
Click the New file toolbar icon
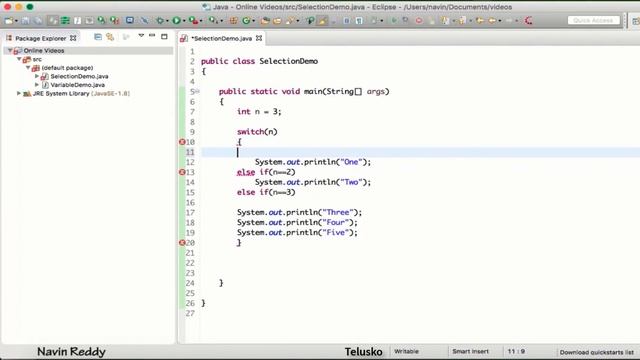pyautogui.click(x=9, y=20)
